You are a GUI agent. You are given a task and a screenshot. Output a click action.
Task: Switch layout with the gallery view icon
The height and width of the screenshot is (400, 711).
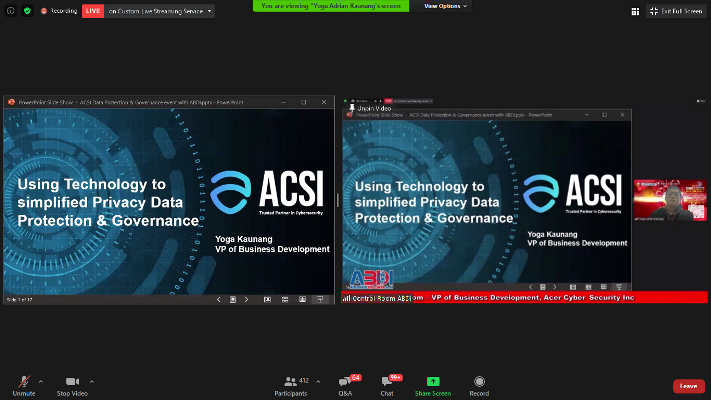[x=635, y=11]
